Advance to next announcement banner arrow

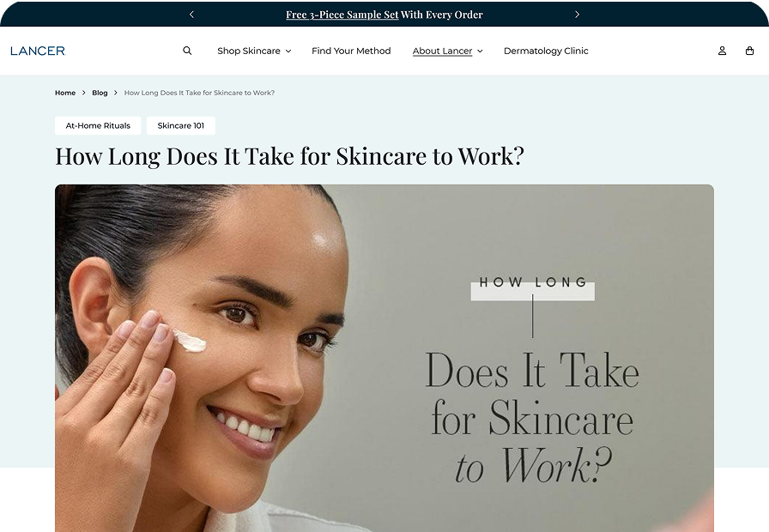(x=578, y=15)
